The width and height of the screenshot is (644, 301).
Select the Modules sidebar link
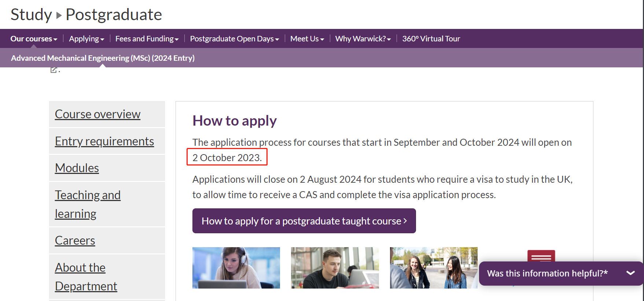(77, 168)
